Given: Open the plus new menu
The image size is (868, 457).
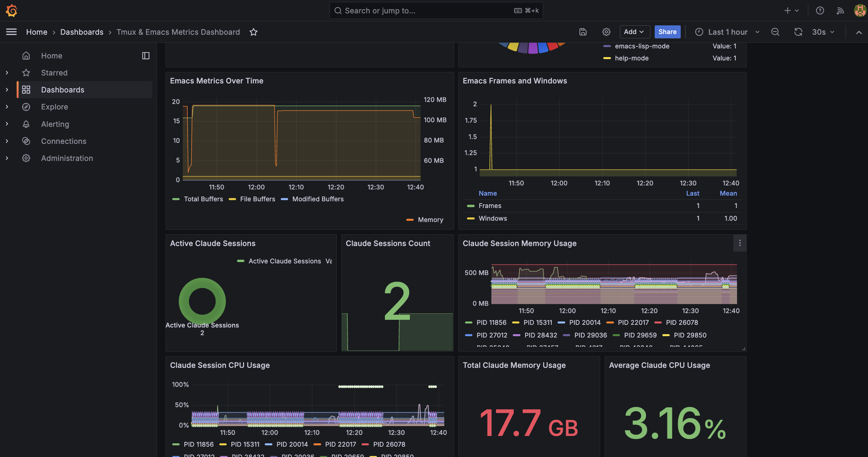Looking at the screenshot, I should point(791,11).
